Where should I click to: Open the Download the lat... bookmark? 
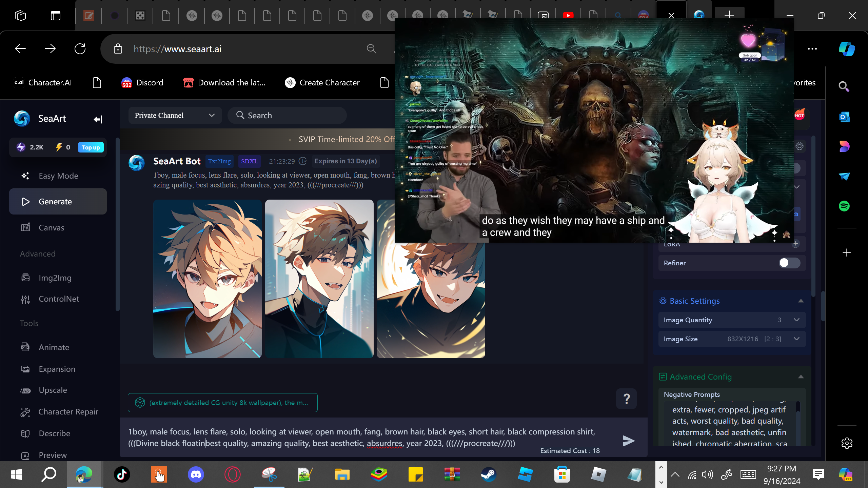coord(224,83)
